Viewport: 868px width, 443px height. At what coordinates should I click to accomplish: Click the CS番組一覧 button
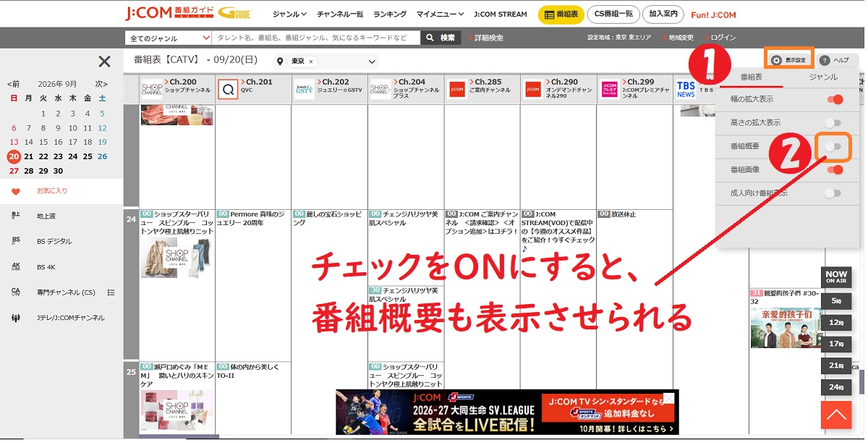613,14
